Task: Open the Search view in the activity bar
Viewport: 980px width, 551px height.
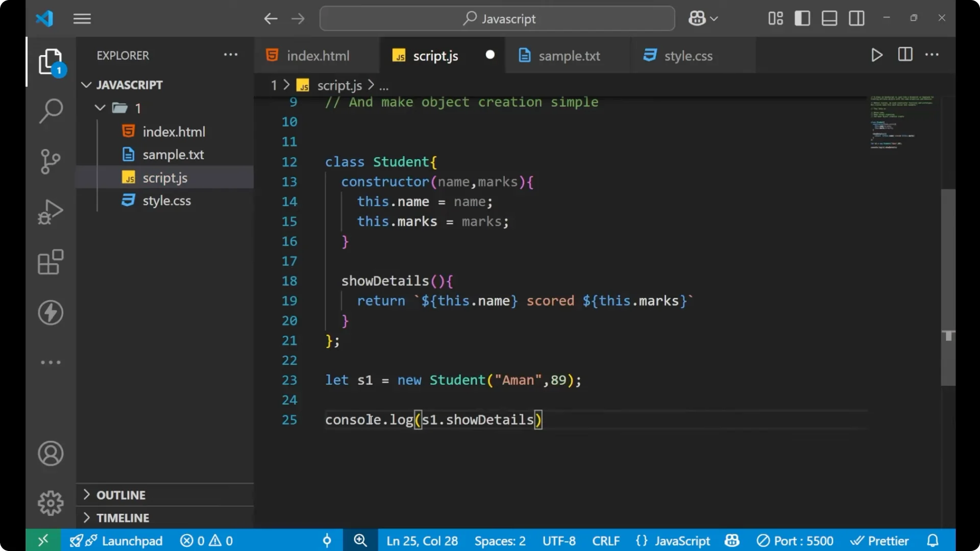Action: [x=50, y=110]
